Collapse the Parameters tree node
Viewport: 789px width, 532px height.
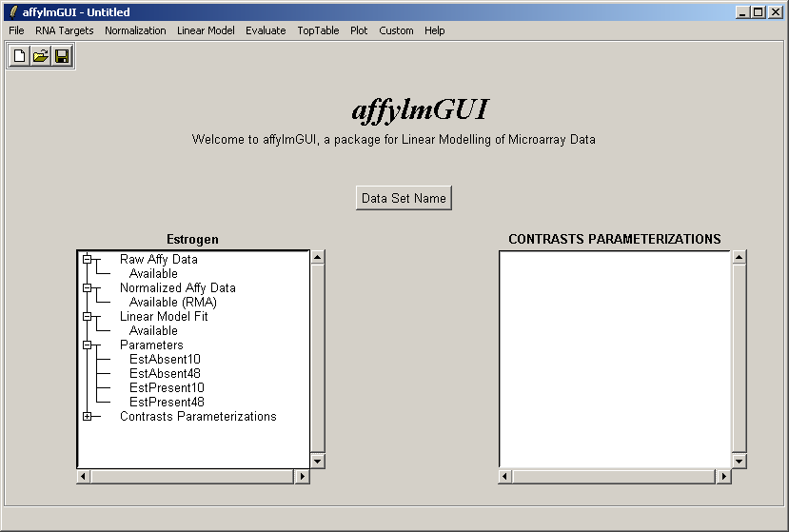(87, 345)
